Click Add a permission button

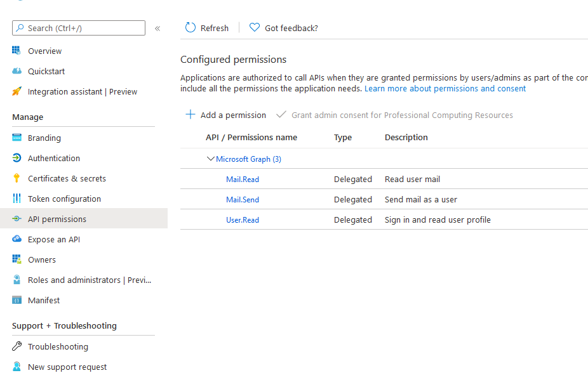click(x=225, y=115)
